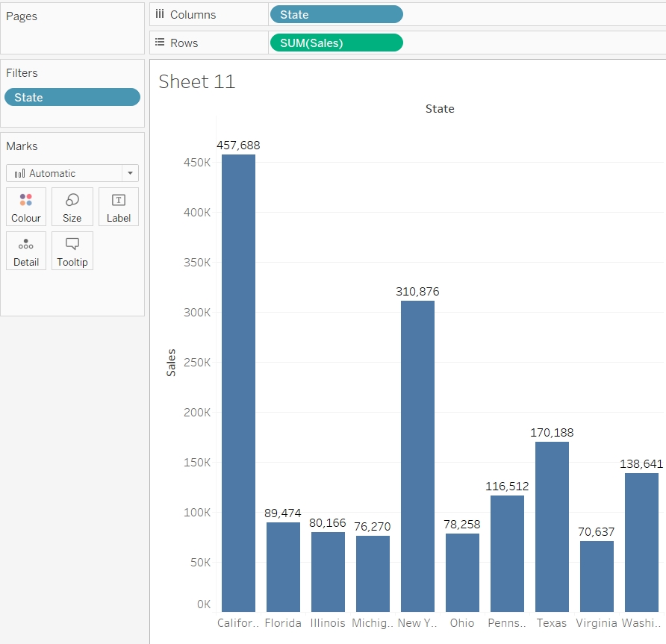The image size is (666, 644).
Task: Open the Size marks card
Action: (72, 200)
